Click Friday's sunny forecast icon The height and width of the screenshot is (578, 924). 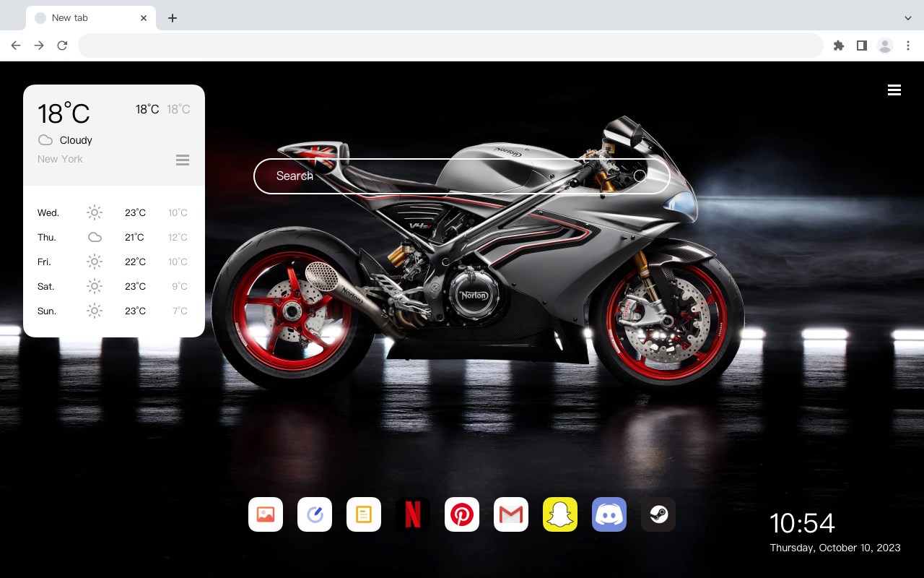[95, 262]
